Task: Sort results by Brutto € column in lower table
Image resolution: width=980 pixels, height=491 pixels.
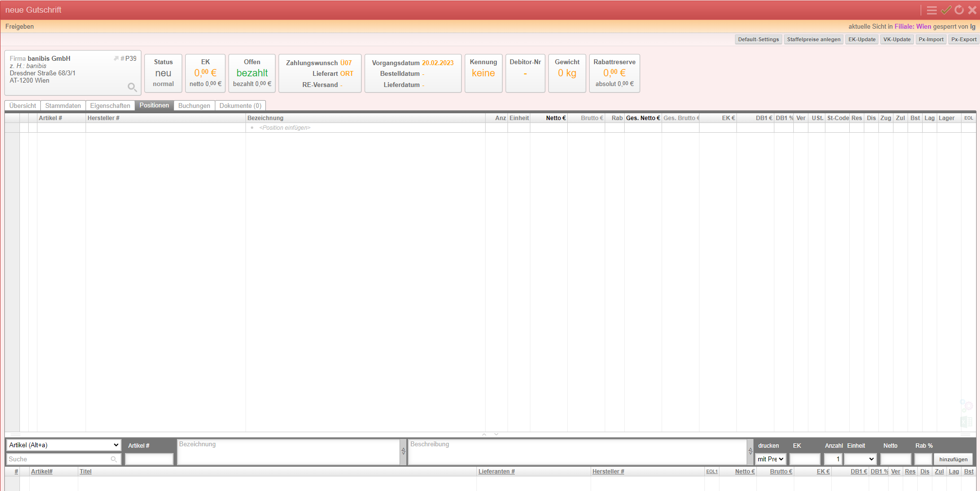Action: coord(781,472)
